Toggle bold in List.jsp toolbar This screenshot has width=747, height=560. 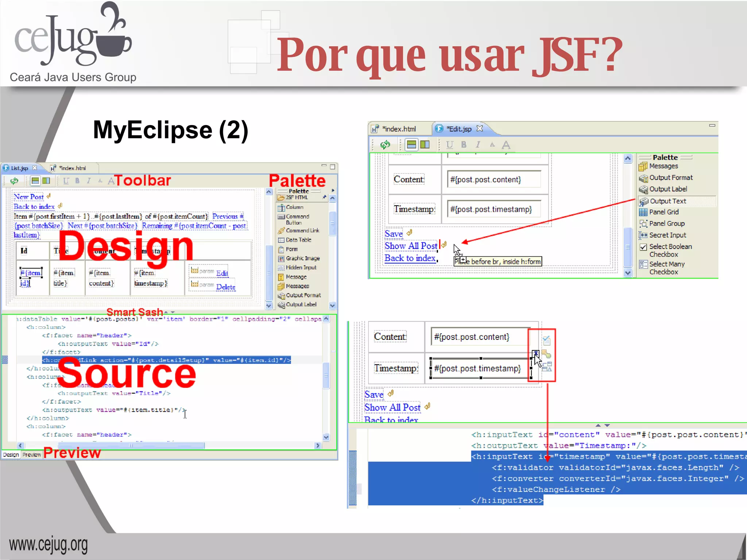(x=77, y=181)
